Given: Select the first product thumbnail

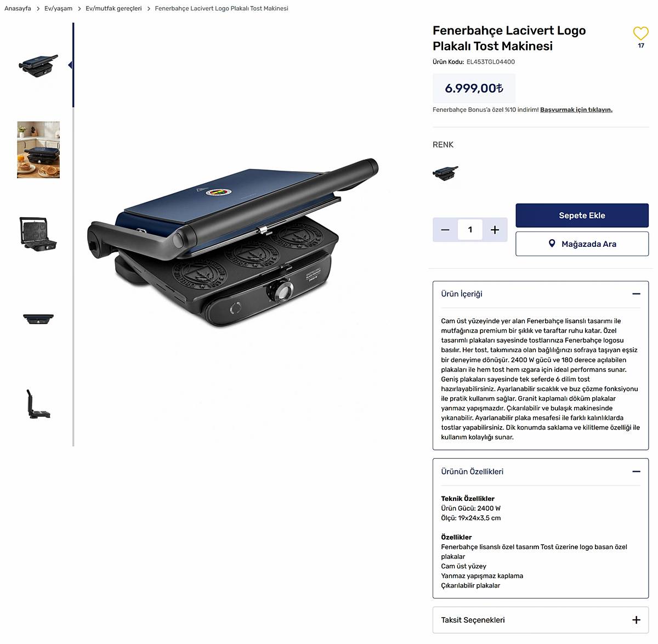Looking at the screenshot, I should pyautogui.click(x=38, y=65).
